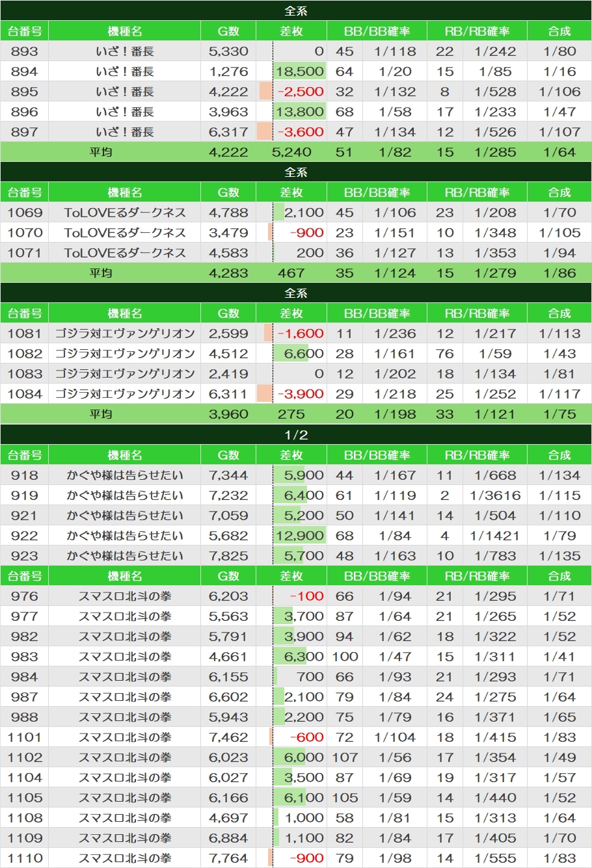
Task: Select machine number 1101
Action: [24, 737]
